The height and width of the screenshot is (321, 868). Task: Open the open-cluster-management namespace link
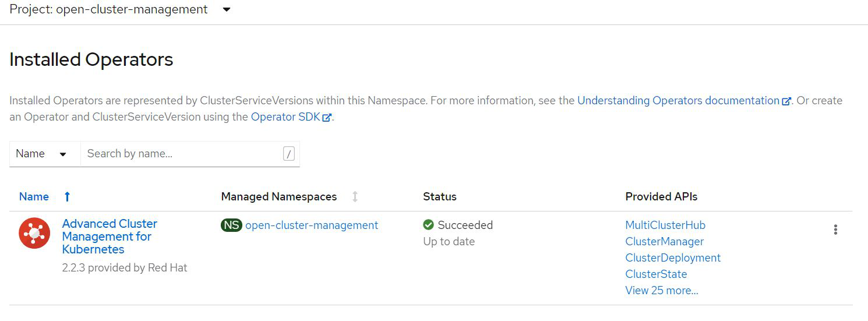click(x=312, y=225)
